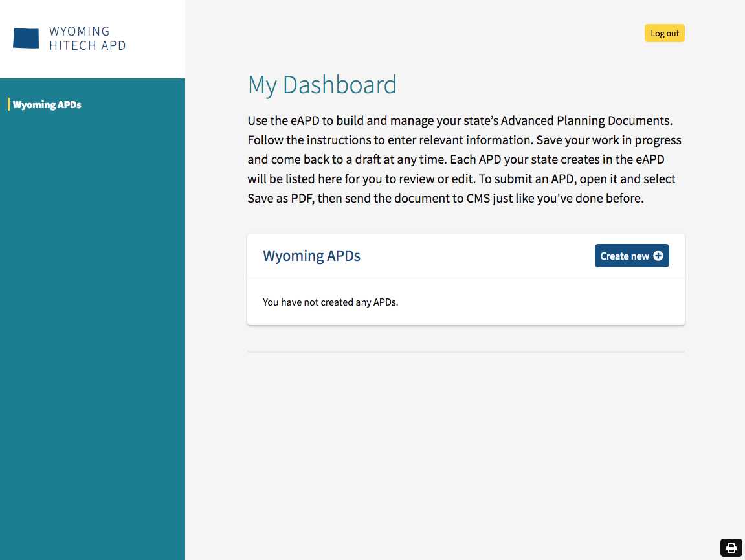745x560 pixels.
Task: Click the Wyoming state outline logo icon
Action: [x=25, y=37]
